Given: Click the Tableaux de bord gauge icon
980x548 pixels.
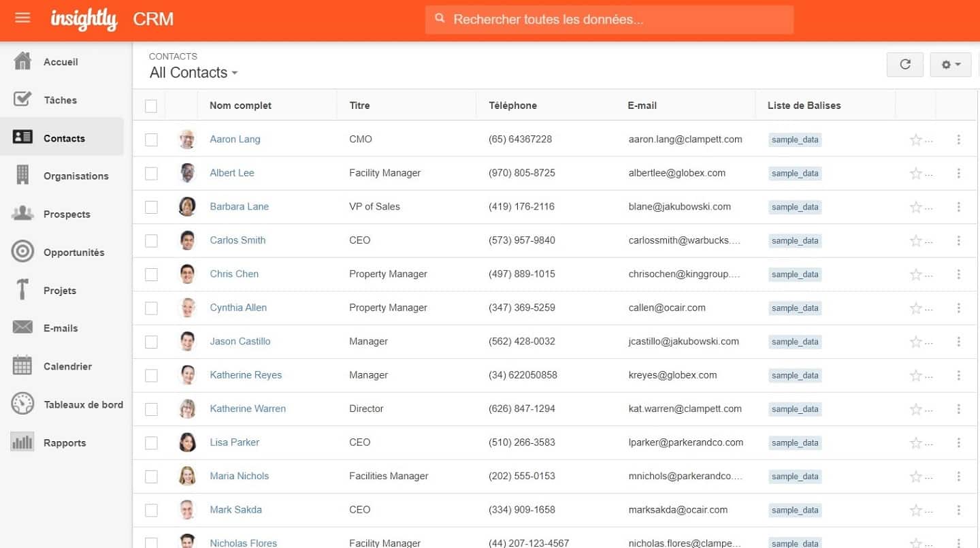Looking at the screenshot, I should pyautogui.click(x=22, y=404).
